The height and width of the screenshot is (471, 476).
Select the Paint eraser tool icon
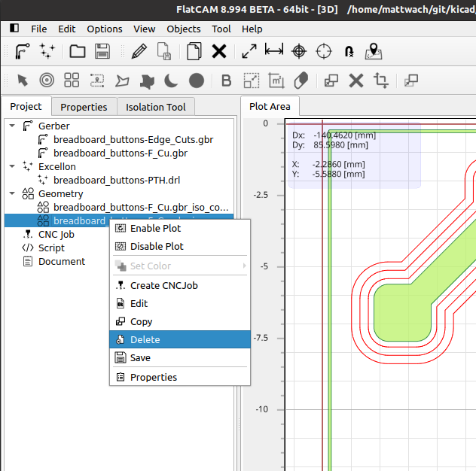(301, 81)
